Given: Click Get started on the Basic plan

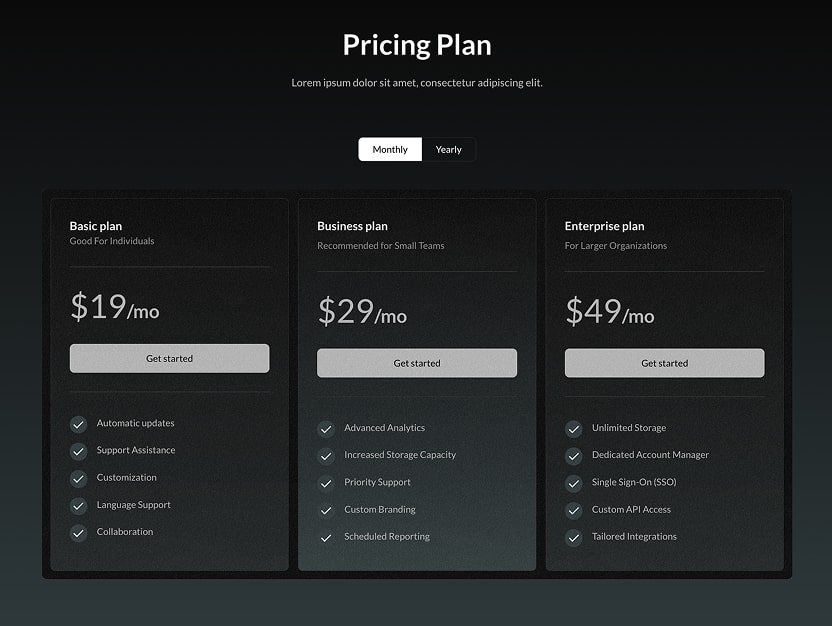Looking at the screenshot, I should pyautogui.click(x=169, y=358).
